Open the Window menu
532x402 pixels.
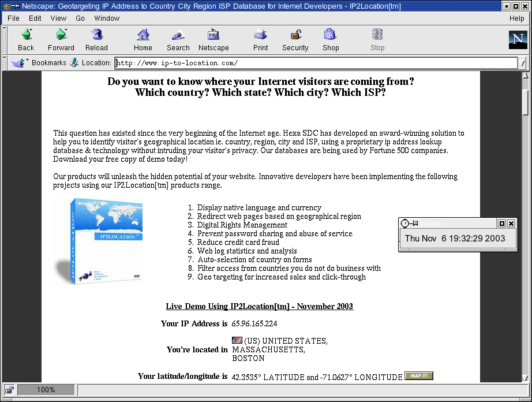point(107,18)
